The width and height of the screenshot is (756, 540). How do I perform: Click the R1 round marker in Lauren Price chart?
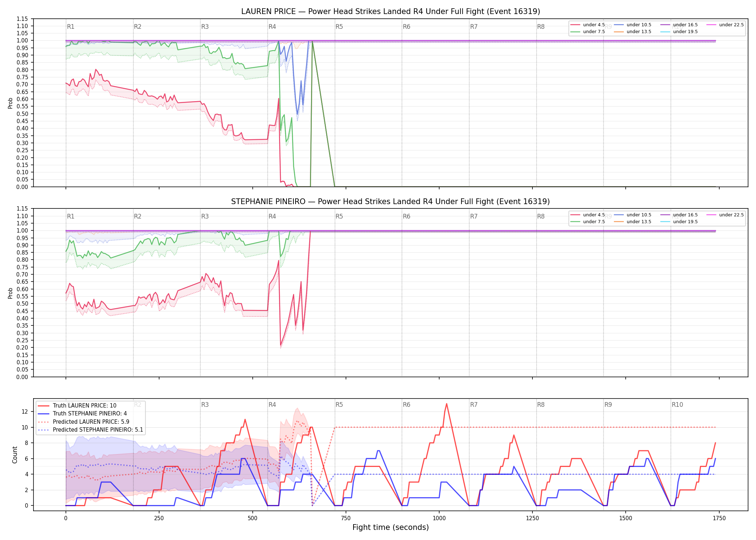tap(71, 27)
